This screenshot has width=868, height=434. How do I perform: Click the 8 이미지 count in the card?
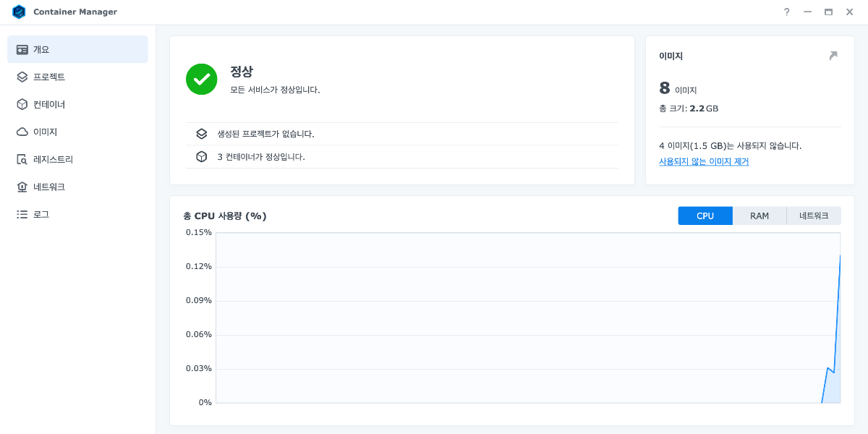[x=663, y=88]
